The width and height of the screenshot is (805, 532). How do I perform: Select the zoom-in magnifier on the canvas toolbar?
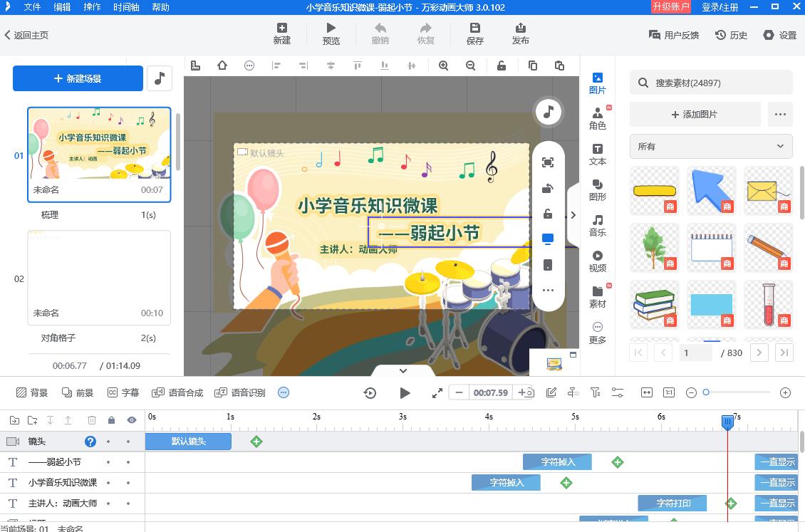(443, 65)
